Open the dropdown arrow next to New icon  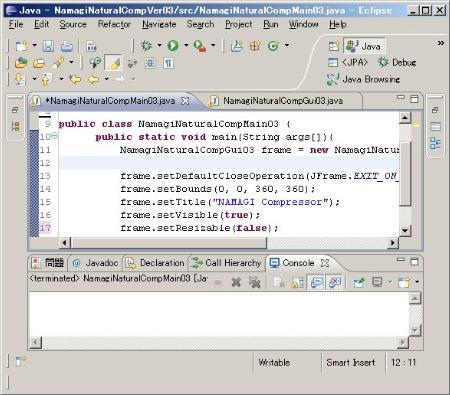tap(34, 46)
